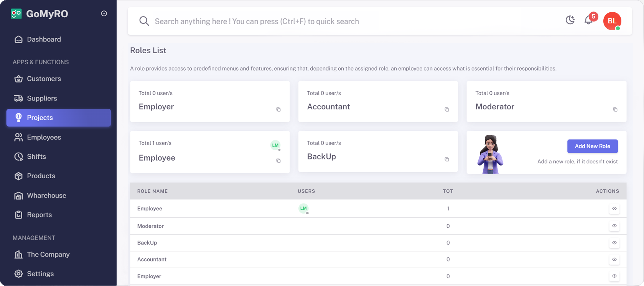Click the notification bell icon
The image size is (644, 286).
[588, 20]
